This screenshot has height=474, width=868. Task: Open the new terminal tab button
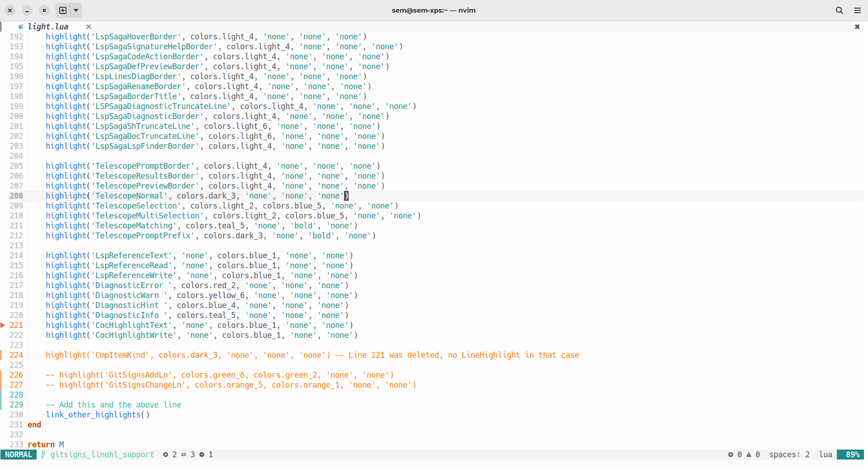tap(63, 10)
